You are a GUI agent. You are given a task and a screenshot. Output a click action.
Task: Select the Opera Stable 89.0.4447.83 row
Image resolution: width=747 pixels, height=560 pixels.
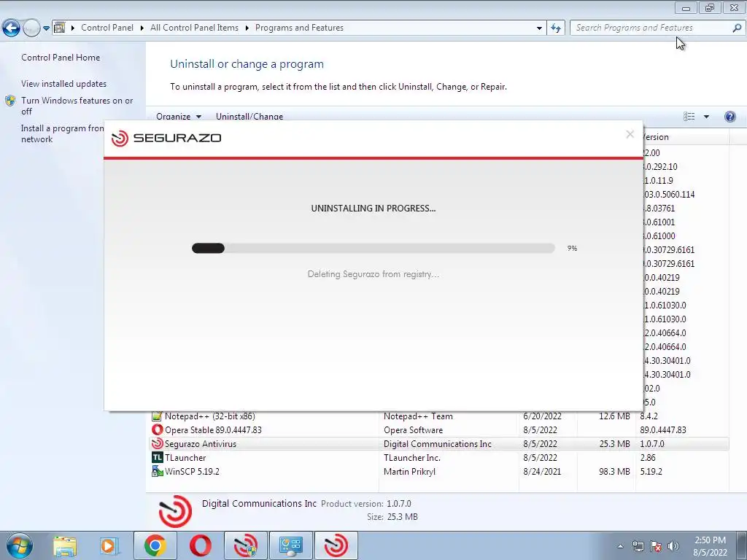(438, 430)
